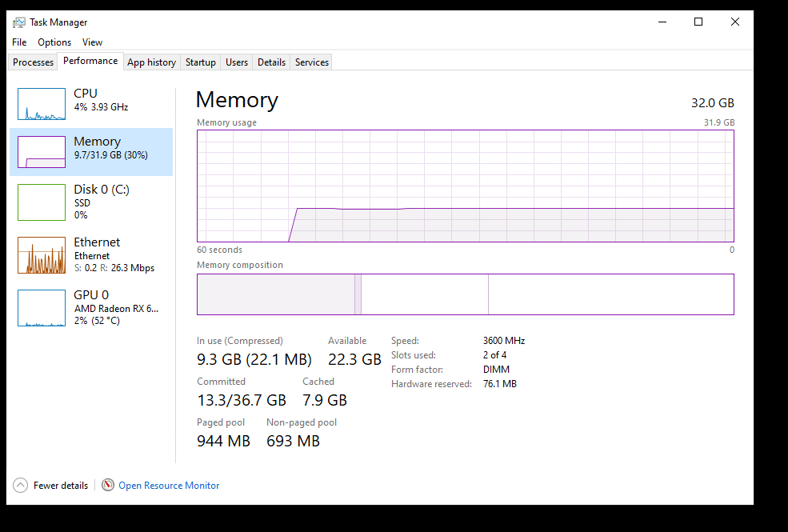Click the Task Manager title bar icon
Viewport: 788px width, 532px height.
point(19,22)
